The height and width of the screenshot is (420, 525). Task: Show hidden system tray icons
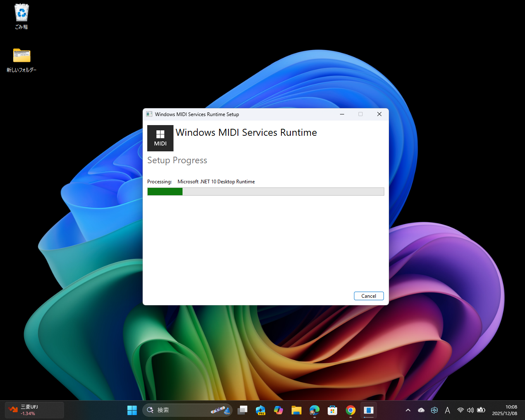pyautogui.click(x=408, y=410)
